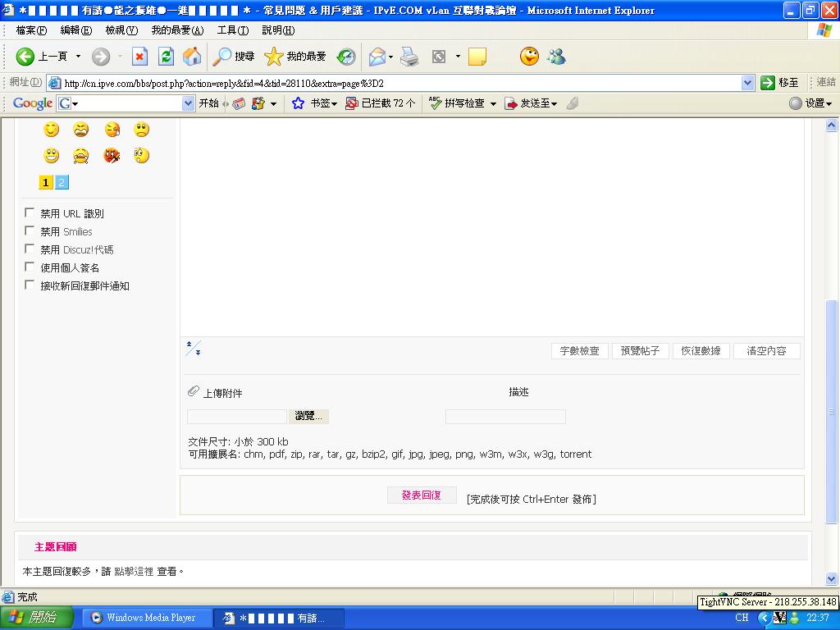This screenshot has height=630, width=840.
Task: Switch to smilies page 2
Action: click(x=62, y=182)
